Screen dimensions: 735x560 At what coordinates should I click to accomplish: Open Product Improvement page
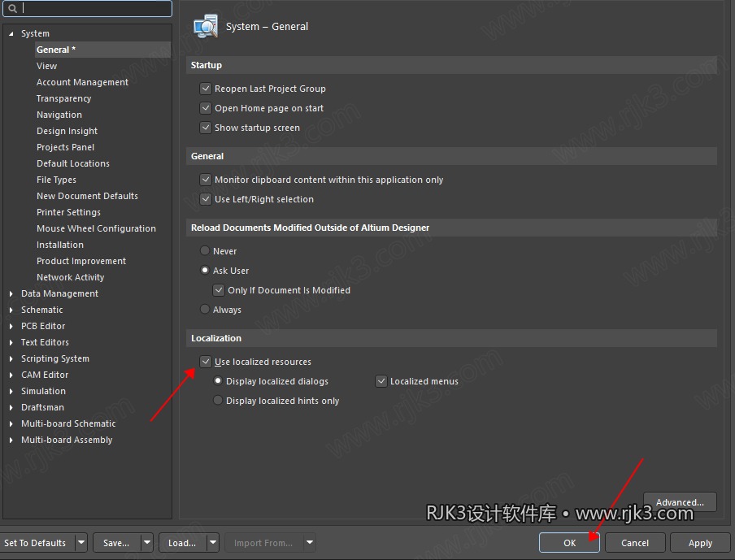[81, 261]
